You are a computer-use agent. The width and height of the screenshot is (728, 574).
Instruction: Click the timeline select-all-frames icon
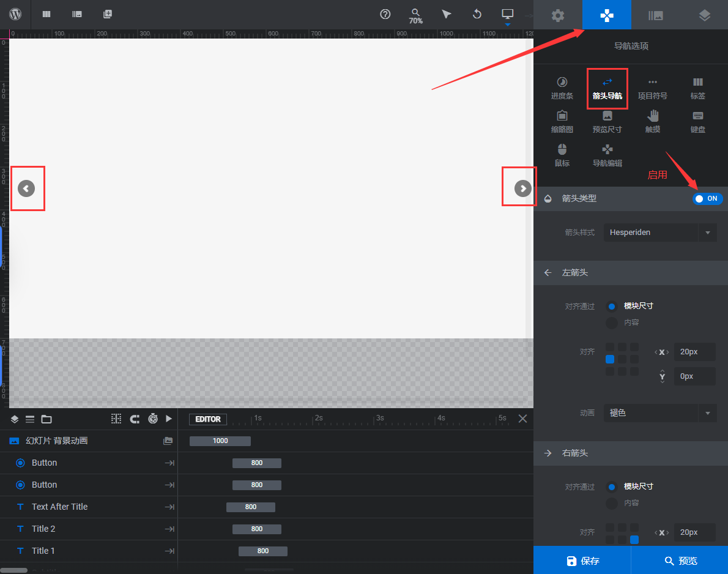[x=116, y=419]
